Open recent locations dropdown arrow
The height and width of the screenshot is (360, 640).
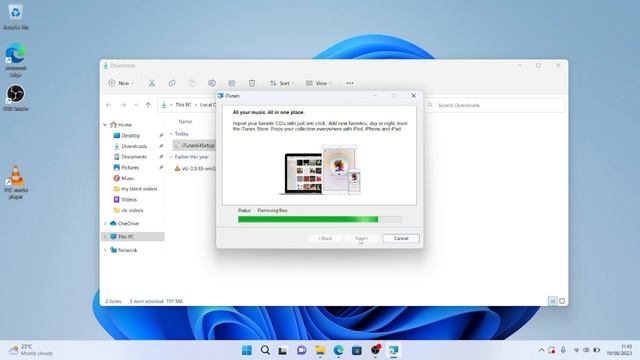[x=136, y=105]
